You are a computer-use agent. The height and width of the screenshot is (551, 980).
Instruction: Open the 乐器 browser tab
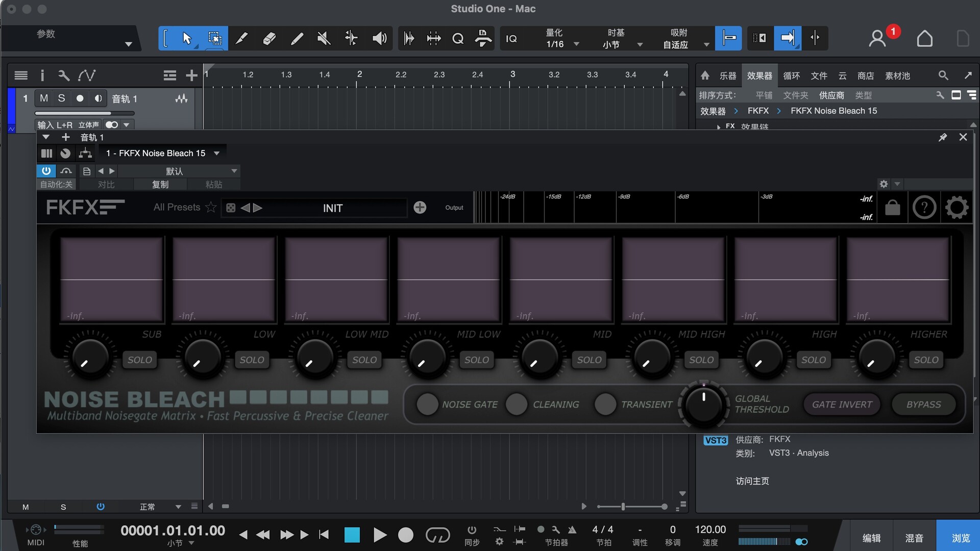(727, 76)
